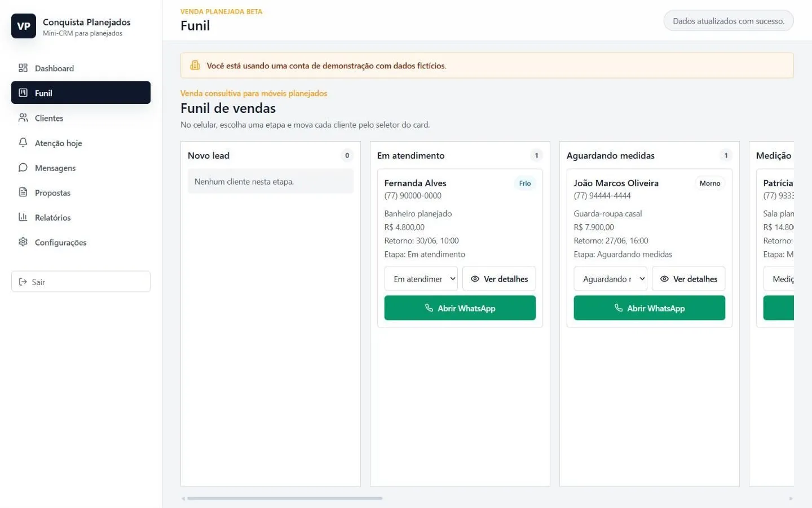Image resolution: width=812 pixels, height=508 pixels.
Task: View details of João Marcos Oliveira
Action: pos(689,279)
